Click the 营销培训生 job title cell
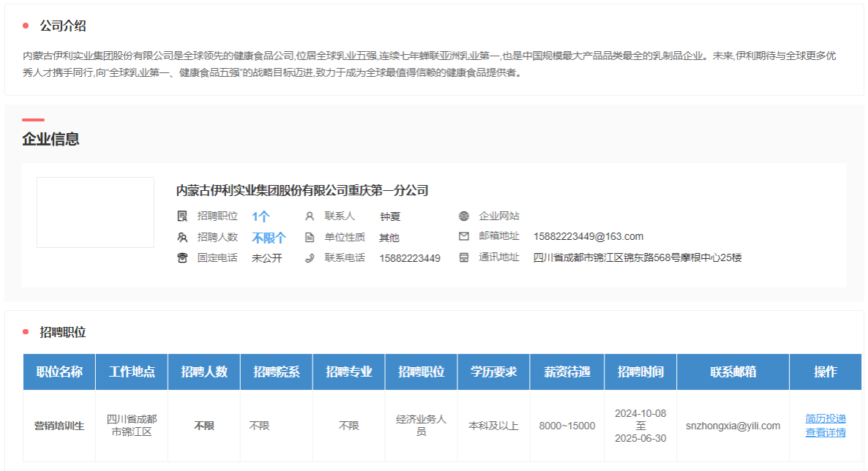This screenshot has height=471, width=868. (x=59, y=426)
